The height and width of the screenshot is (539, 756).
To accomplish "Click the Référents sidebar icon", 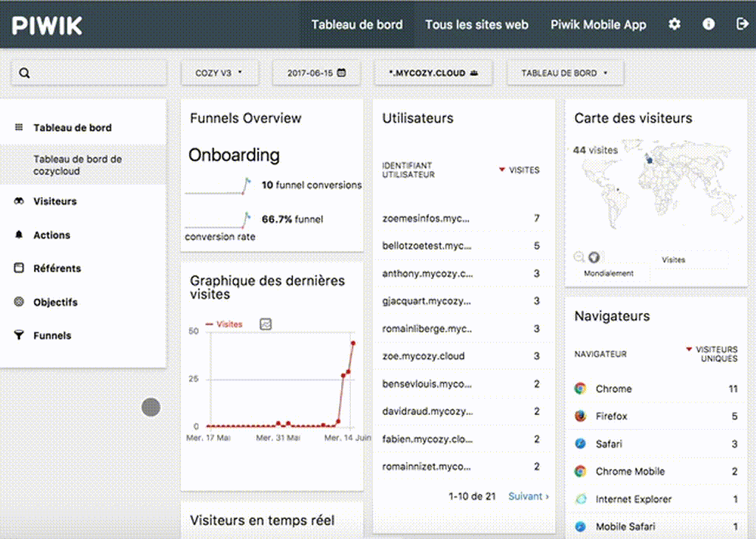I will click(x=18, y=268).
